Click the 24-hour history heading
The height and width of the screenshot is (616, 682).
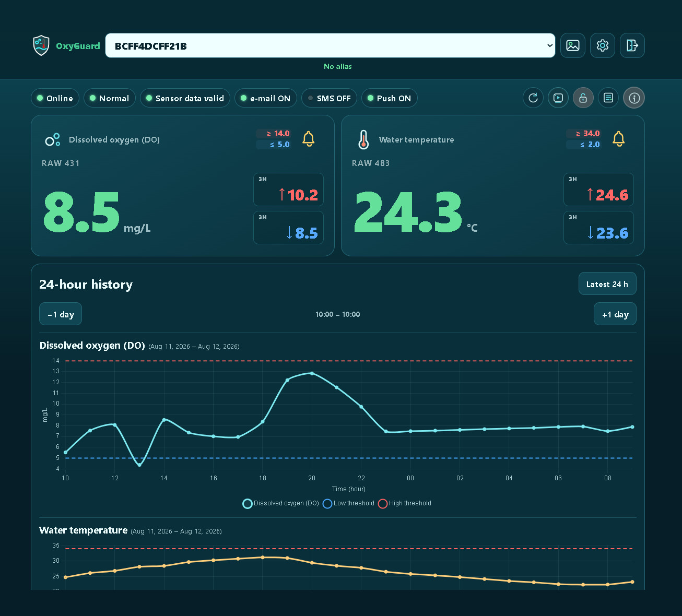[86, 285]
